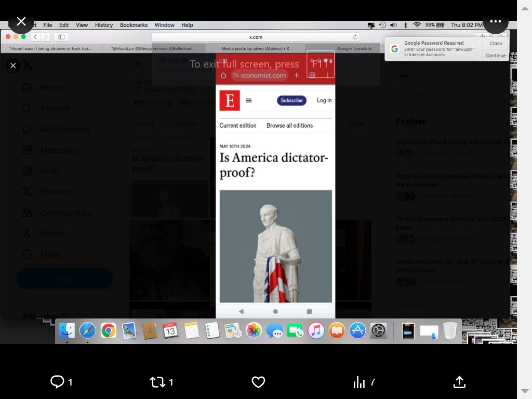Click the volume speaker menu bar icon

pyautogui.click(x=393, y=25)
